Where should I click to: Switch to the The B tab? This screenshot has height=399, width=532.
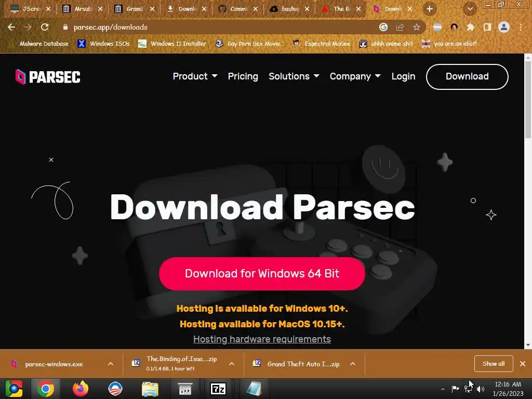coord(341,9)
